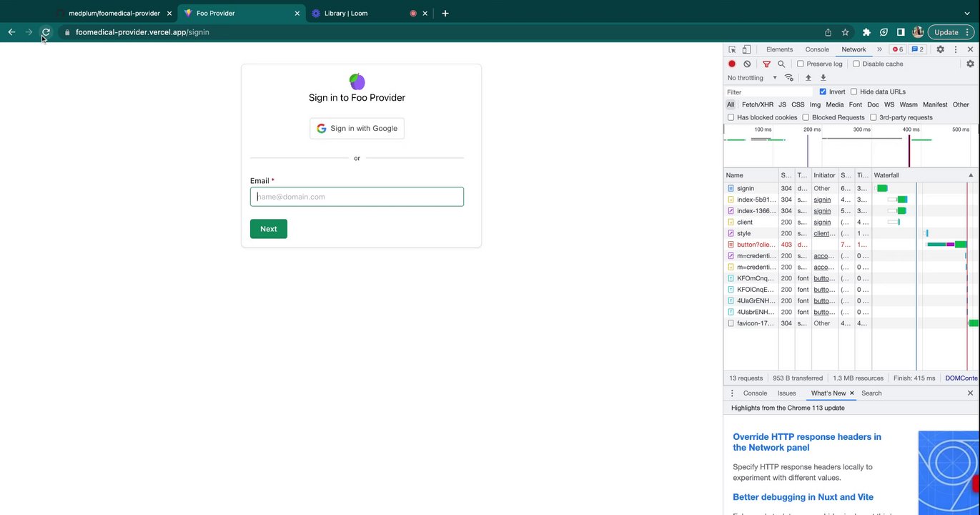The width and height of the screenshot is (980, 515).
Task: Toggle the device toolbar in DevTools
Action: coord(746,49)
